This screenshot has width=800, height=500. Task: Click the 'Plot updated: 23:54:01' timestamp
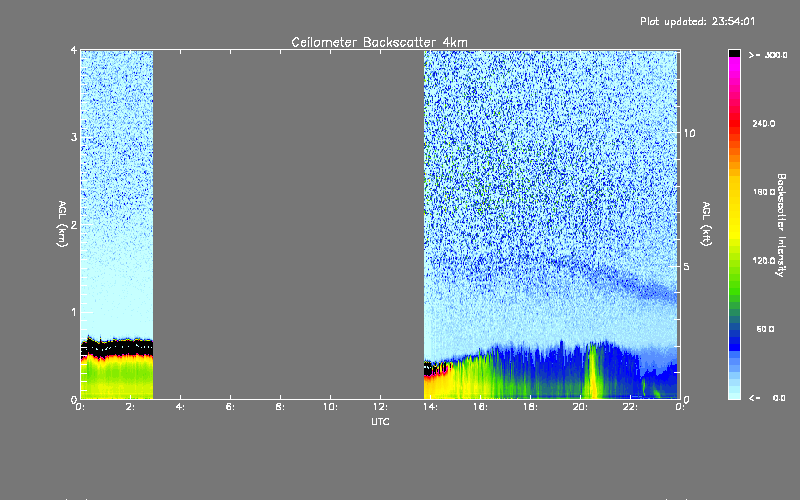pos(697,21)
